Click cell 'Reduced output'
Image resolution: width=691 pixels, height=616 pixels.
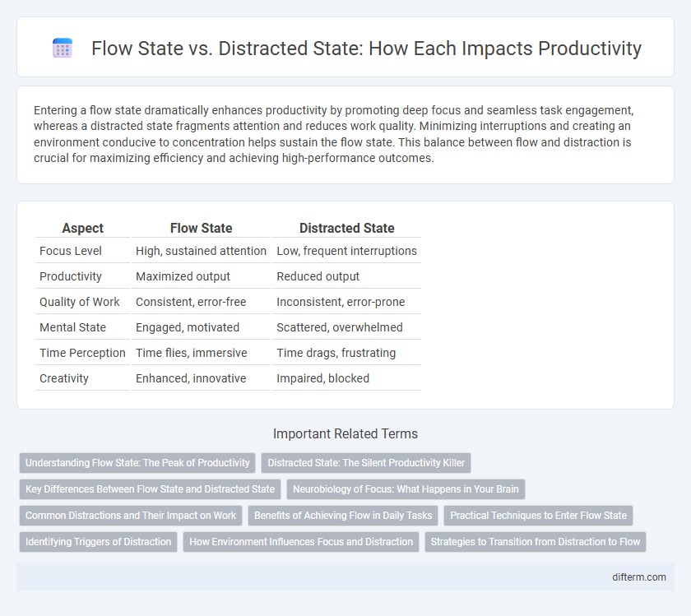tap(318, 276)
